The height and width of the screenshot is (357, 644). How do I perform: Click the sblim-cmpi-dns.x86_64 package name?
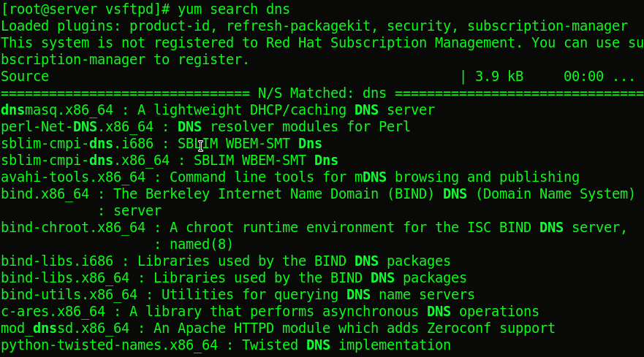pos(85,161)
